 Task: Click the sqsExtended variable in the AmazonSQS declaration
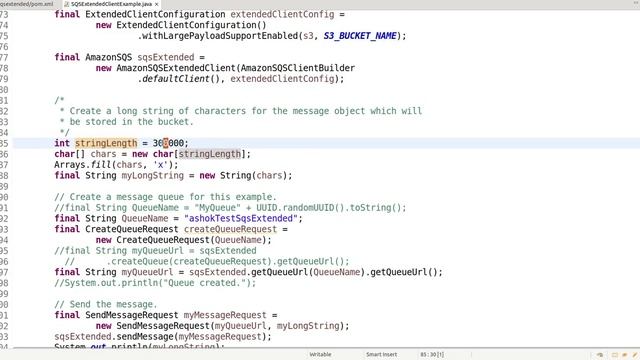(x=166, y=57)
